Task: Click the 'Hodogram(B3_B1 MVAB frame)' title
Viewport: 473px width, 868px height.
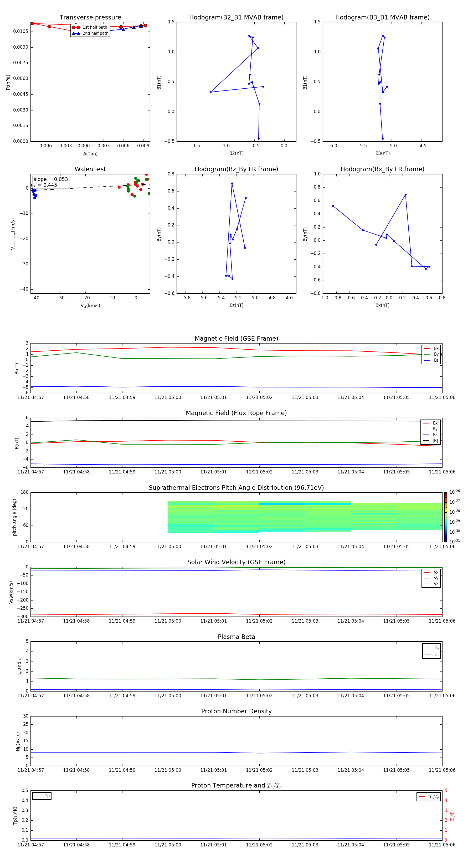Action: 382,18
